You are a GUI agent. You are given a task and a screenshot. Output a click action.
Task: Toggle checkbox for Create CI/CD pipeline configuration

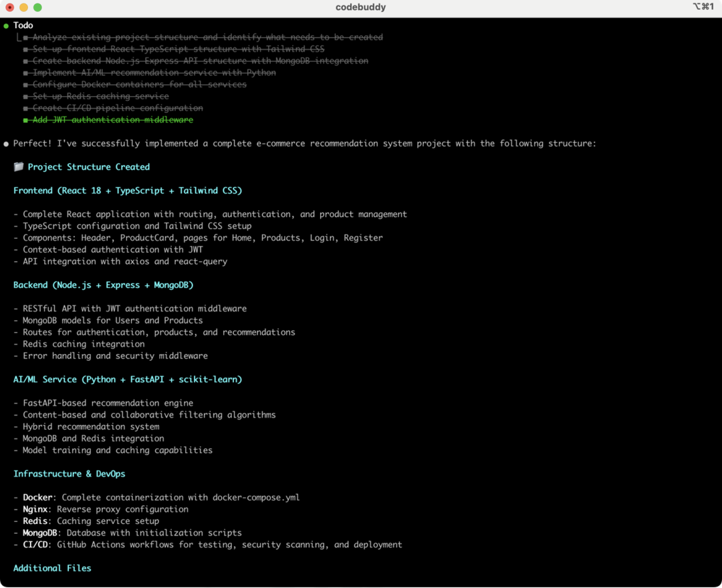tap(26, 109)
